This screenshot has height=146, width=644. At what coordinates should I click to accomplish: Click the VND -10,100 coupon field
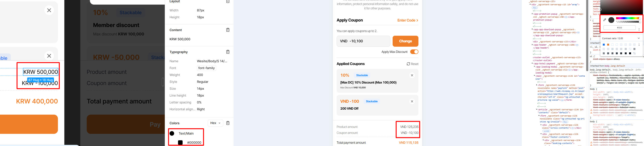363,41
